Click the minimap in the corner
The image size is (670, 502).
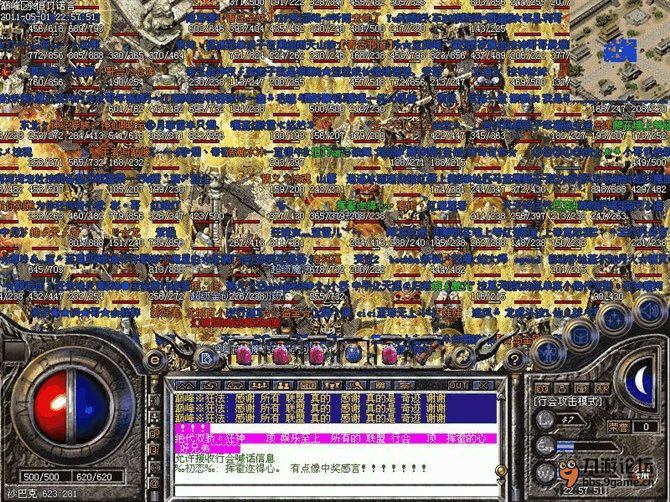(620, 50)
